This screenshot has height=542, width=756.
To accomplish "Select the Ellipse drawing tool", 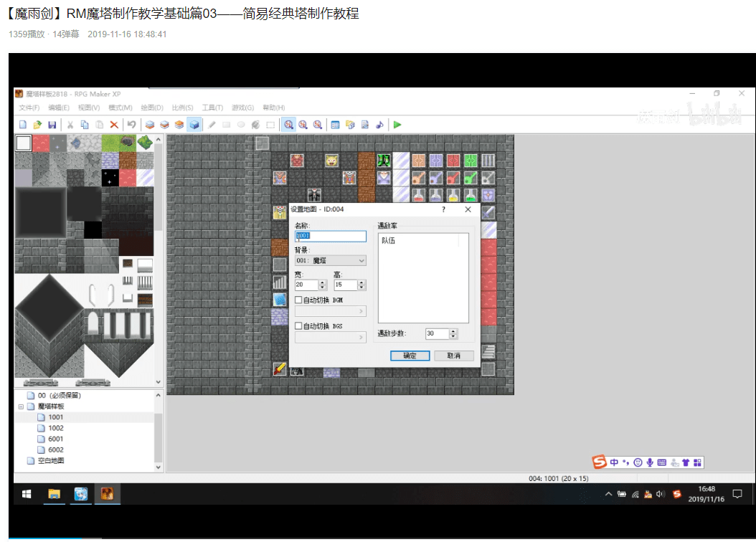I will (241, 125).
